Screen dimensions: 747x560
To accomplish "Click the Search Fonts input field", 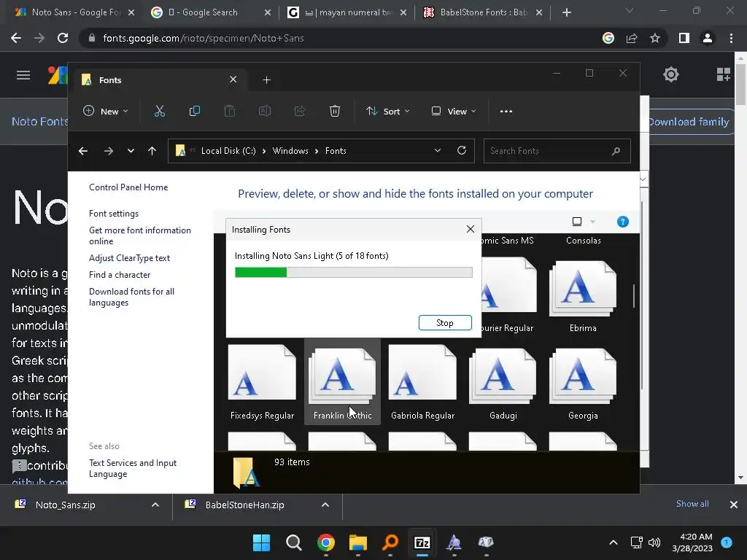I will 557,151.
